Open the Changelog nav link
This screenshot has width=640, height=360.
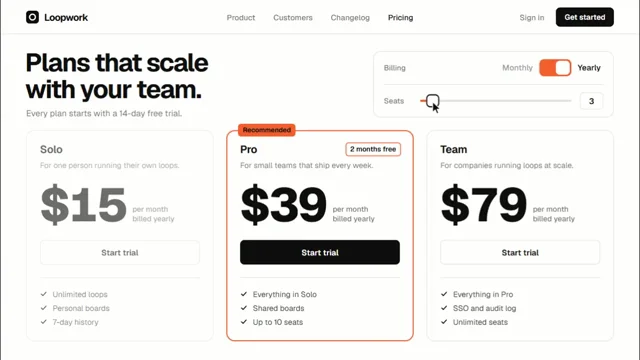[350, 18]
